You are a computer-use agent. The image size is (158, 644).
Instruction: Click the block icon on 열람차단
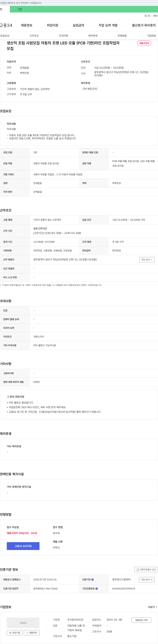pos(27,633)
